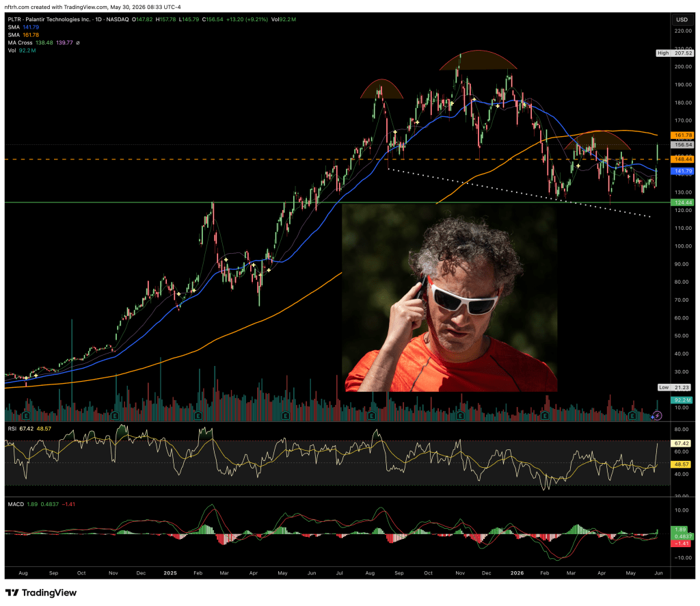
Task: Click the RSI 67.42 scale value tag
Action: click(682, 443)
